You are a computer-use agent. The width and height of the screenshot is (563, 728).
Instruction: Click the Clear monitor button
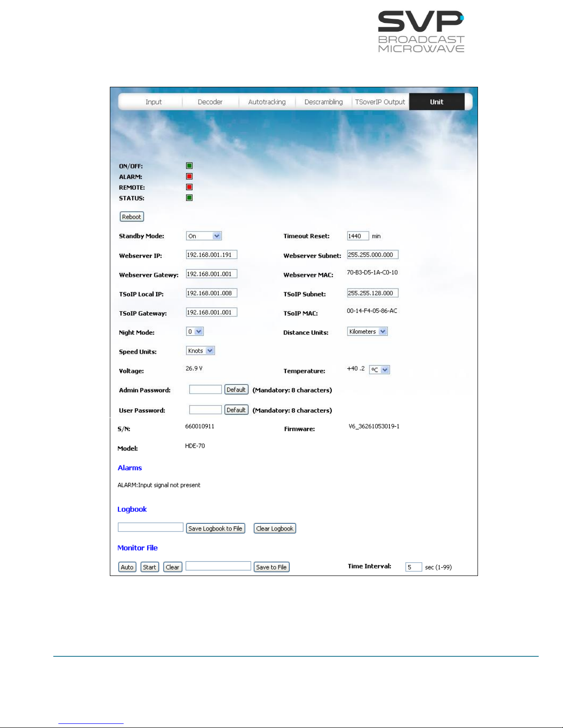[173, 567]
